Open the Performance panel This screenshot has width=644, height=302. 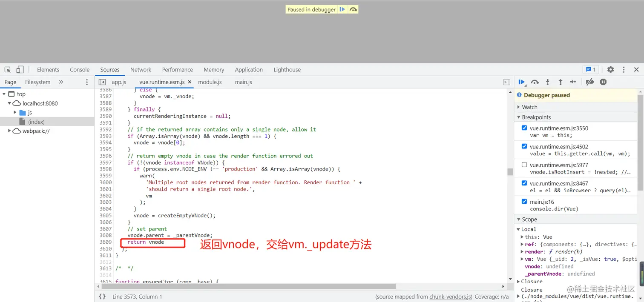[178, 70]
